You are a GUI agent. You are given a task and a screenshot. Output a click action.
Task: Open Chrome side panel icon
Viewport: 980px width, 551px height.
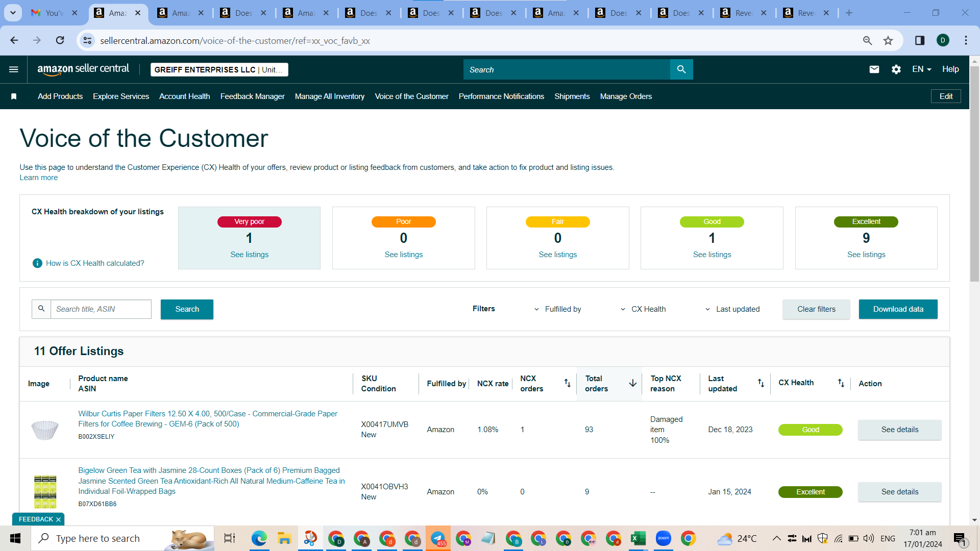pyautogui.click(x=920, y=40)
